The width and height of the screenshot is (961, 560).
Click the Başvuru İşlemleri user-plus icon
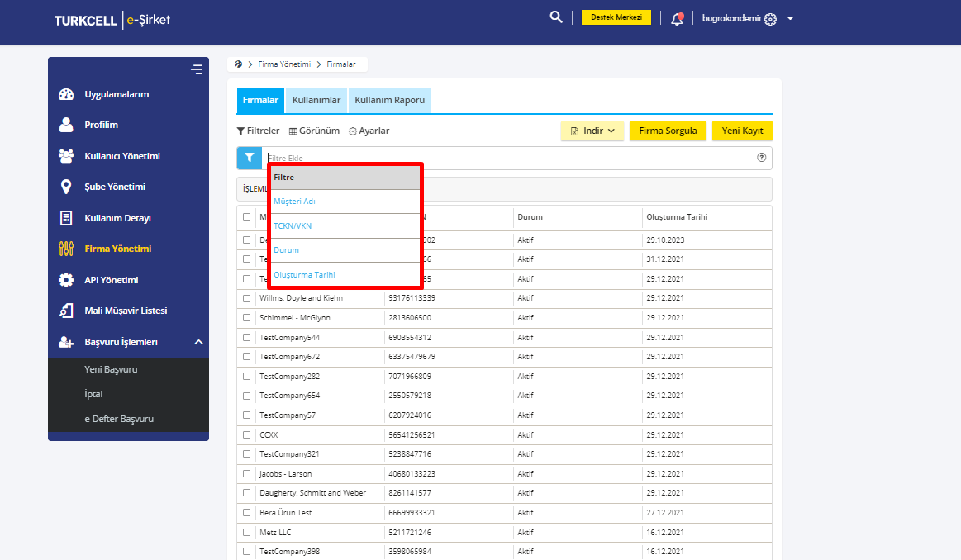coord(66,342)
